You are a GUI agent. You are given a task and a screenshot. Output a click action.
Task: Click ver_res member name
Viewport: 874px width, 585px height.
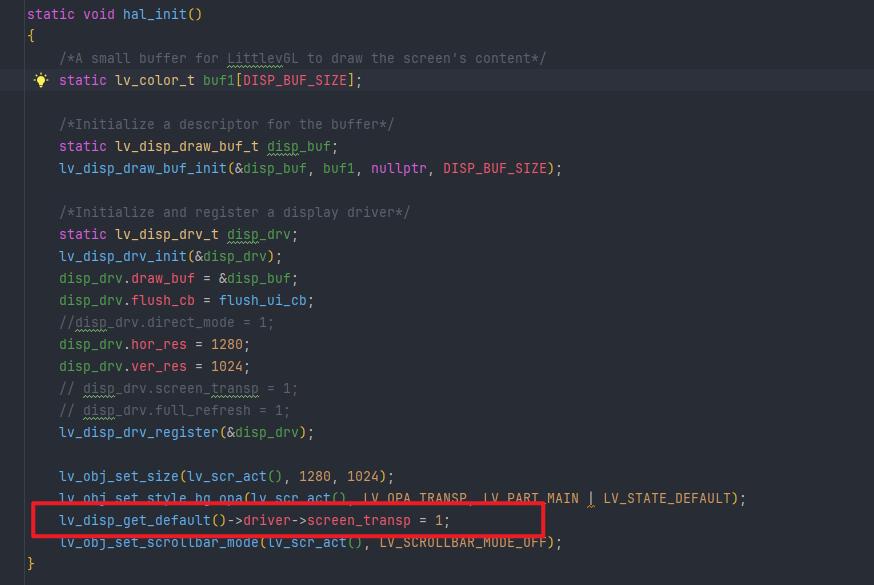[x=159, y=367]
